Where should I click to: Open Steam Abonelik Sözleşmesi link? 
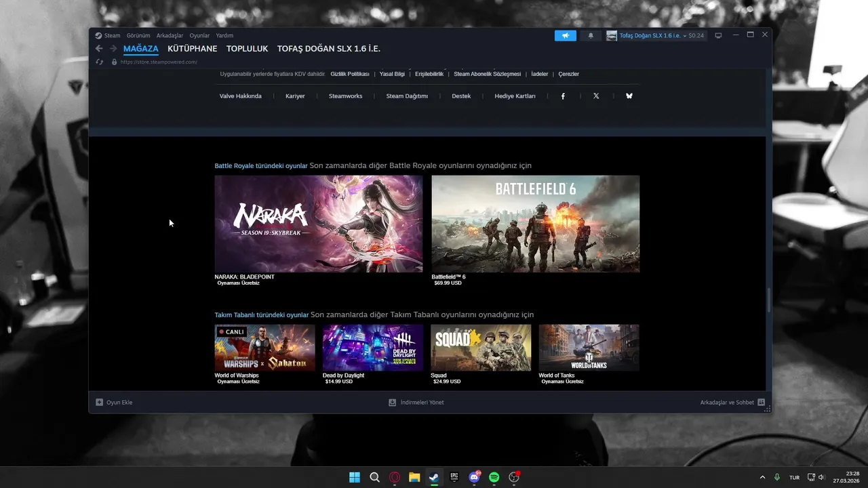(x=488, y=74)
